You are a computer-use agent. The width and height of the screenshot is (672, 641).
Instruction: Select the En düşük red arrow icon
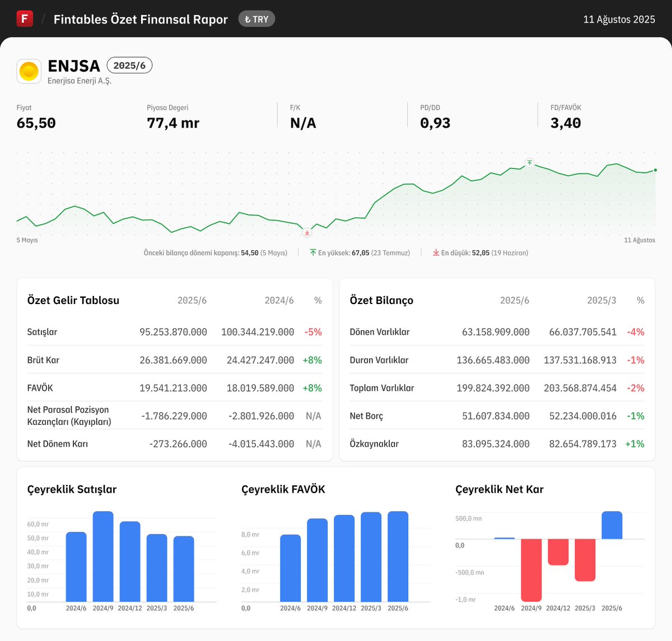(x=436, y=252)
